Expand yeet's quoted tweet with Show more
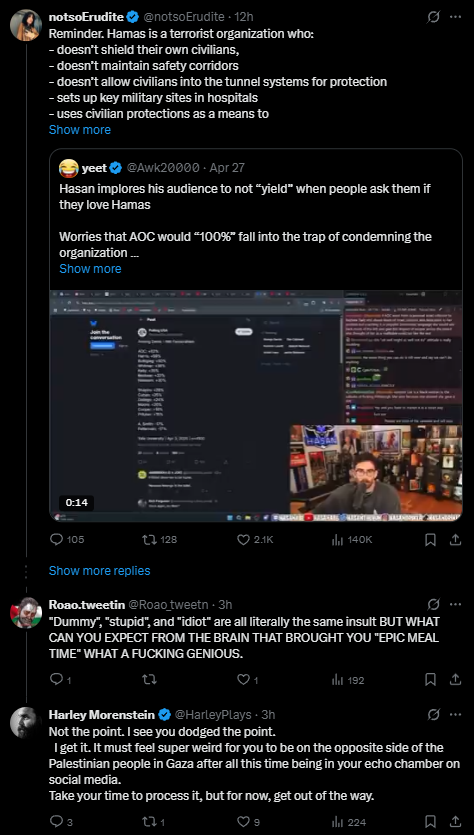 [90, 268]
